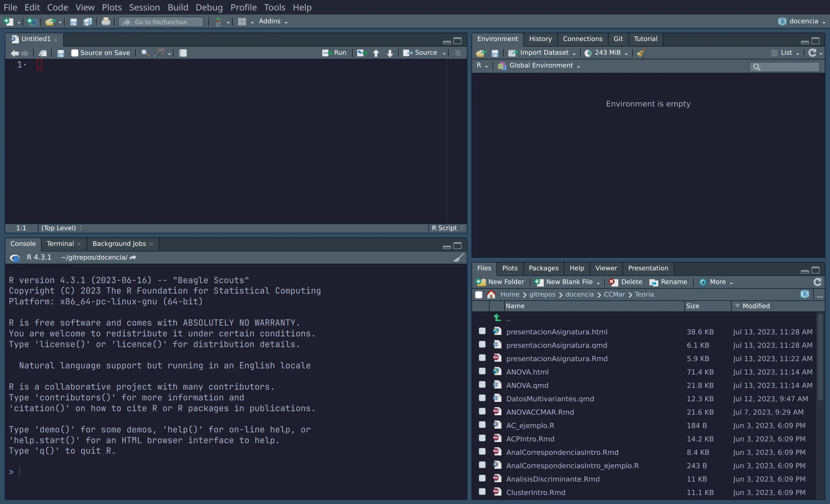Open the Session menu
The width and height of the screenshot is (830, 504).
pos(144,7)
